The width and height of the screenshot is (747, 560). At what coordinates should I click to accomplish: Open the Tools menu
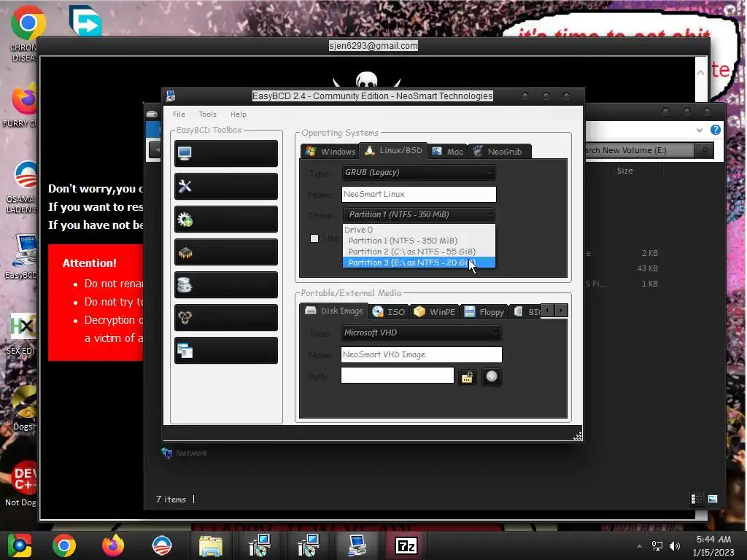coord(207,114)
